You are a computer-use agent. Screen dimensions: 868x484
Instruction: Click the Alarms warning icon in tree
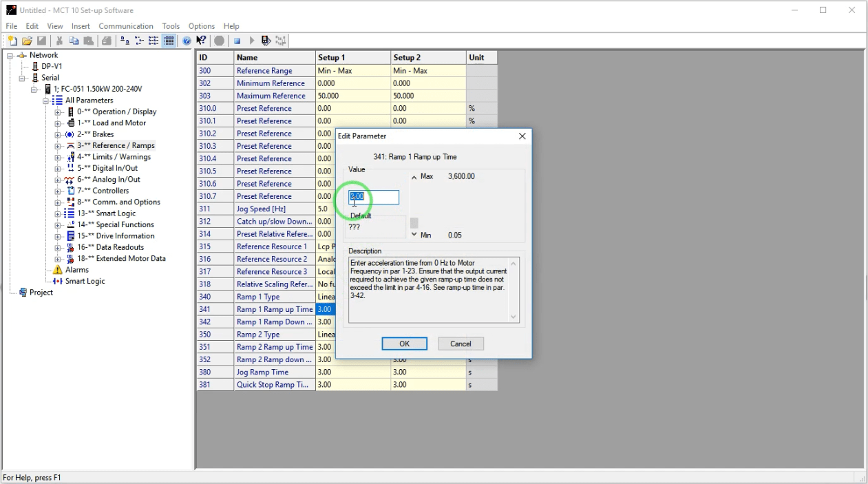pos(58,270)
